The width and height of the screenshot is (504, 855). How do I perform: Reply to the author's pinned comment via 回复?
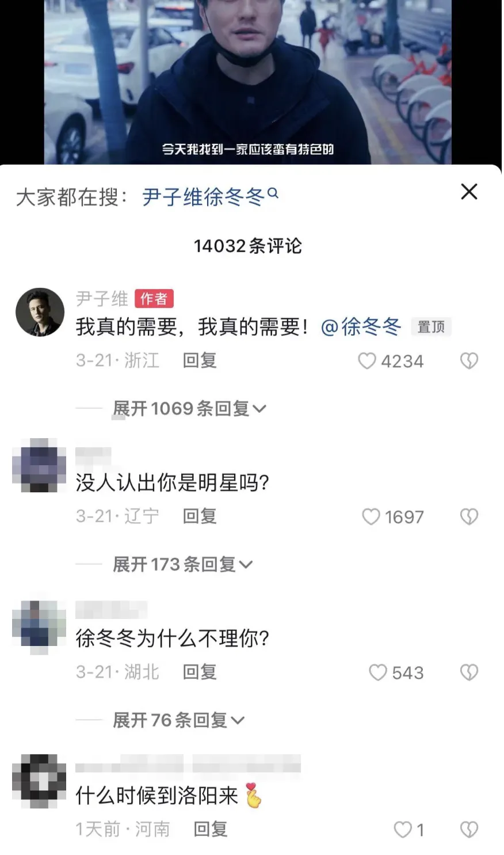pyautogui.click(x=200, y=361)
